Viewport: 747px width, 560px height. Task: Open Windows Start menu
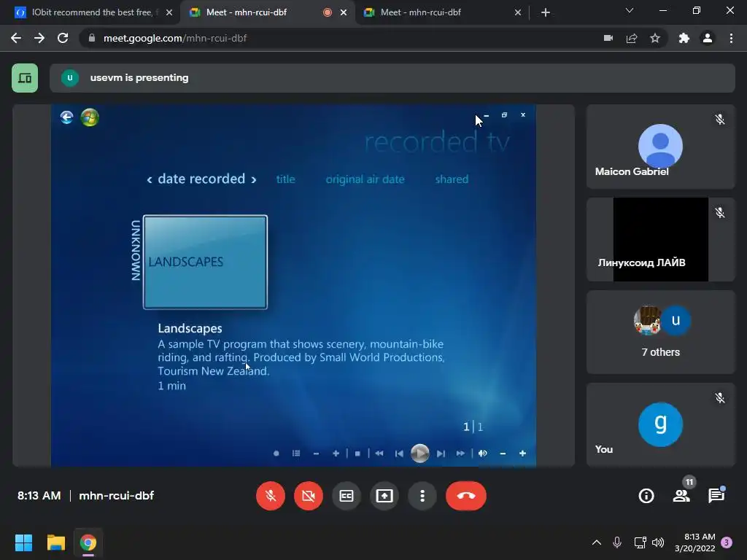pos(23,542)
